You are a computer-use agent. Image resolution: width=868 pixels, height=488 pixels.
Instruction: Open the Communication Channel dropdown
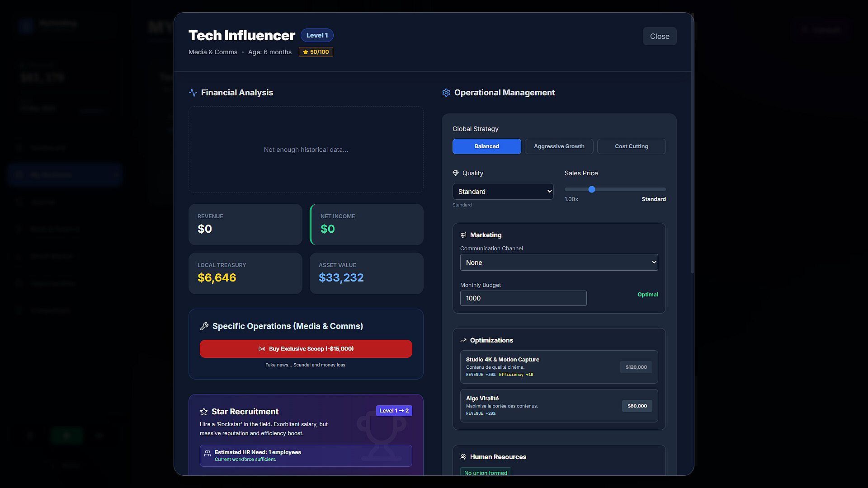point(559,263)
